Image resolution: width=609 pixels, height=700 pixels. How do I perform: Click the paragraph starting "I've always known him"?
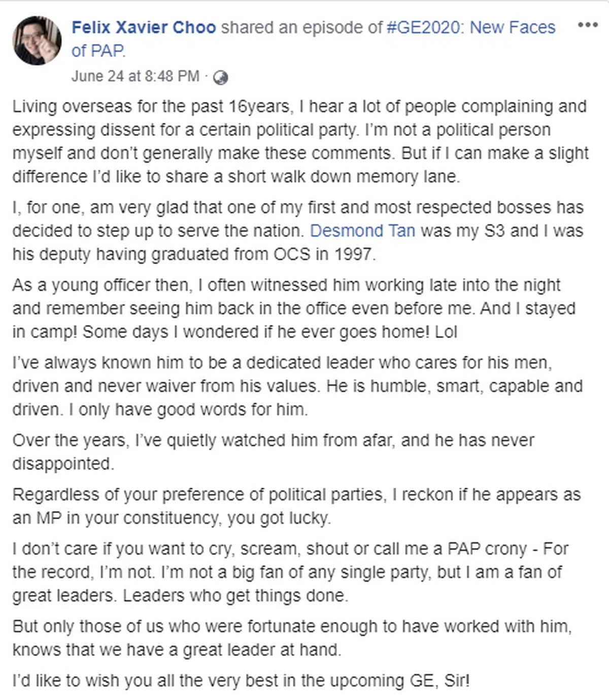(x=297, y=386)
